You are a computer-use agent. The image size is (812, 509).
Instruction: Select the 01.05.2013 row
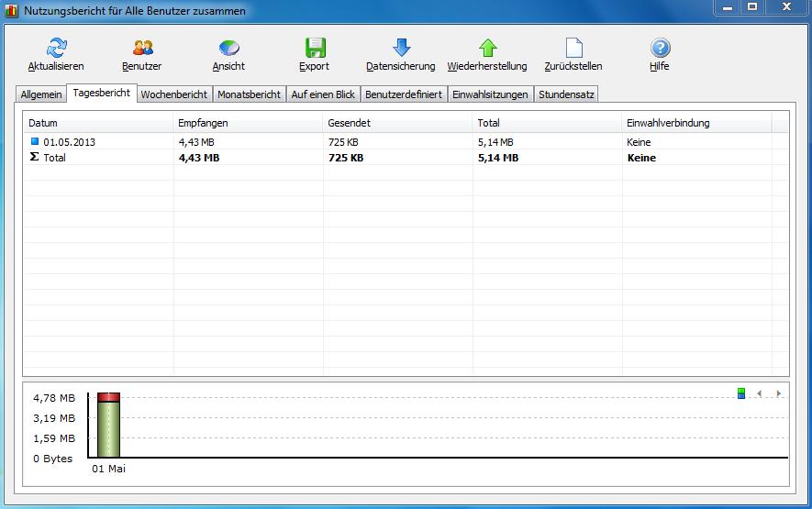[69, 142]
